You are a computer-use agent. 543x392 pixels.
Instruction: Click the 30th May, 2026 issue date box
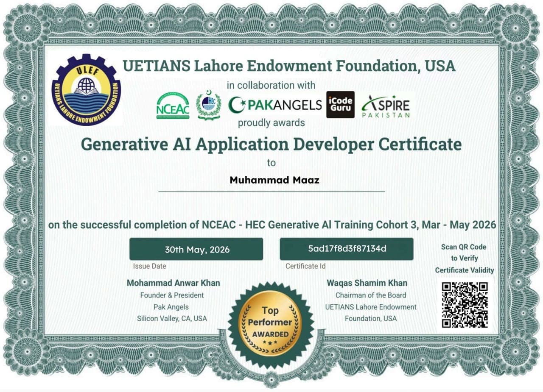(x=196, y=249)
